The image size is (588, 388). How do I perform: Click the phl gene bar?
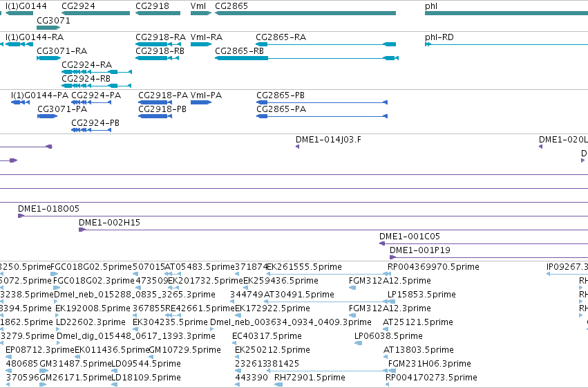(x=506, y=13)
